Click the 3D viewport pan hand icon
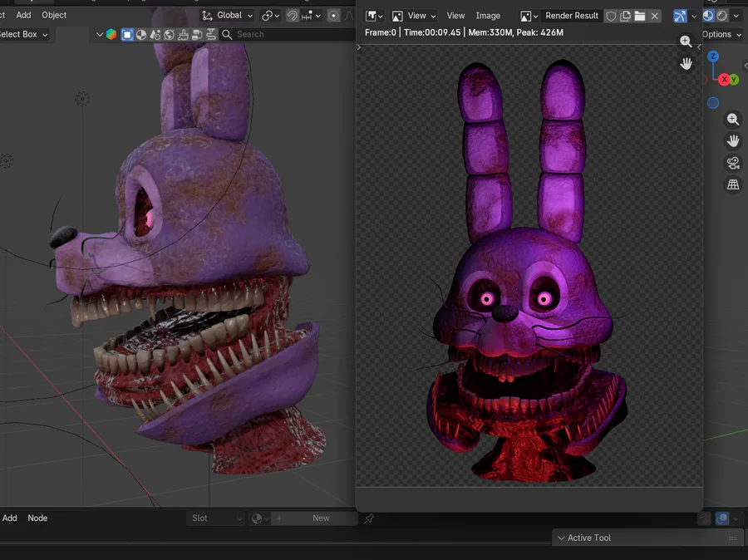 coord(733,141)
